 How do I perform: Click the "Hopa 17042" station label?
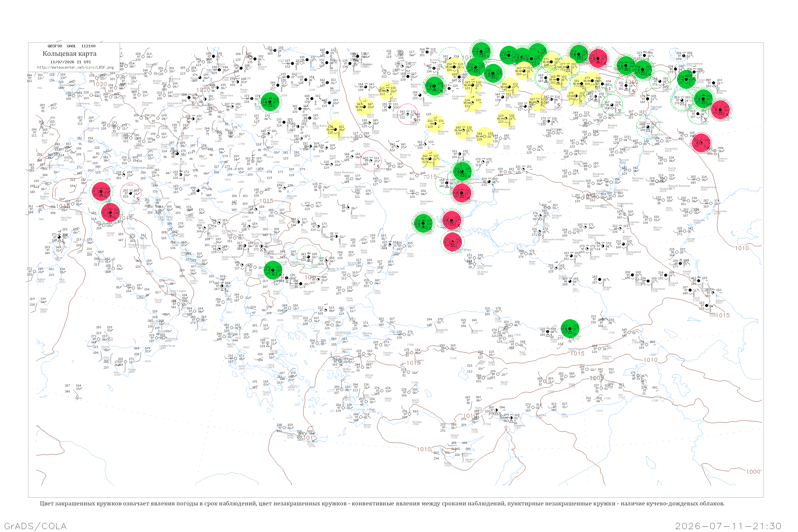coord(605,328)
